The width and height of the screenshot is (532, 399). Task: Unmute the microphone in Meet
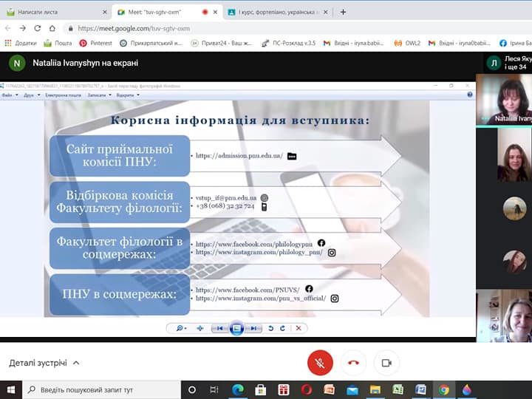(320, 363)
